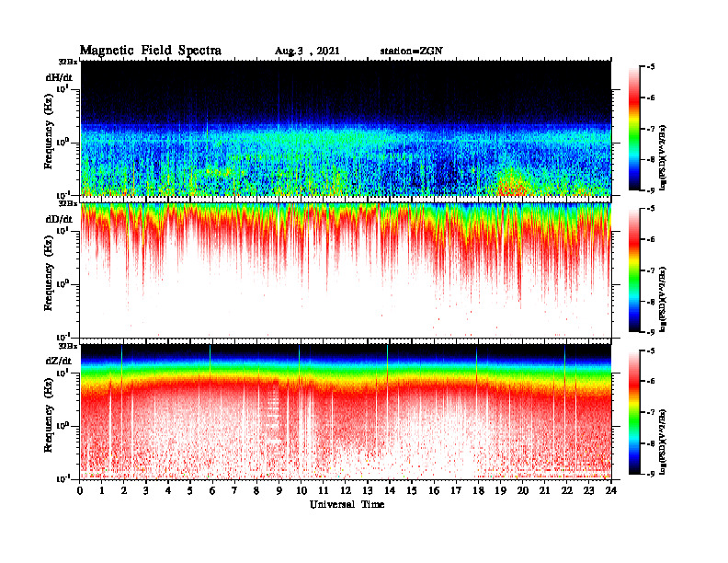
Task: Click the "Magnetic Field Spectra" title
Action: 151,51
